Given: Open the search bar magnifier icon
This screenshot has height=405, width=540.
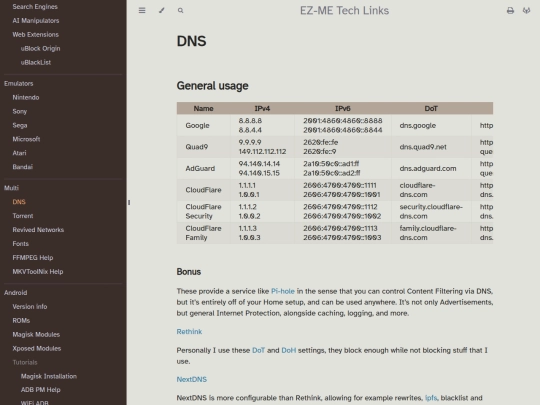Looking at the screenshot, I should (180, 11).
